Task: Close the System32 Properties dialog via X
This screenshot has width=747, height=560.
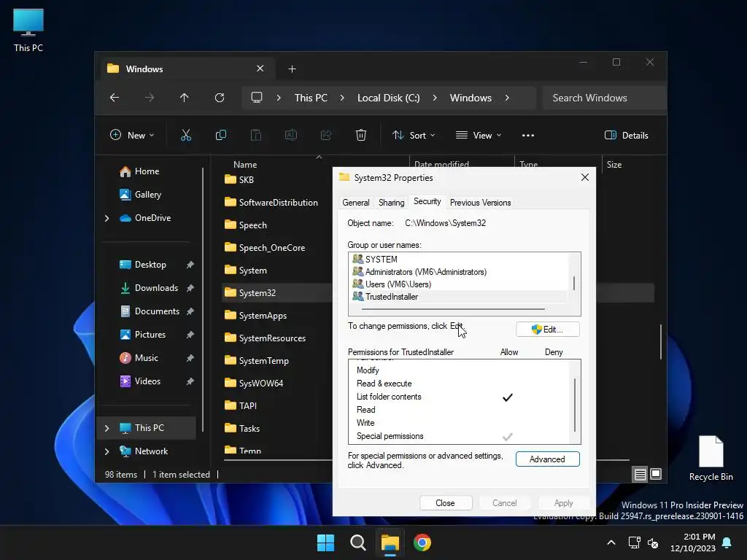Action: coord(585,177)
